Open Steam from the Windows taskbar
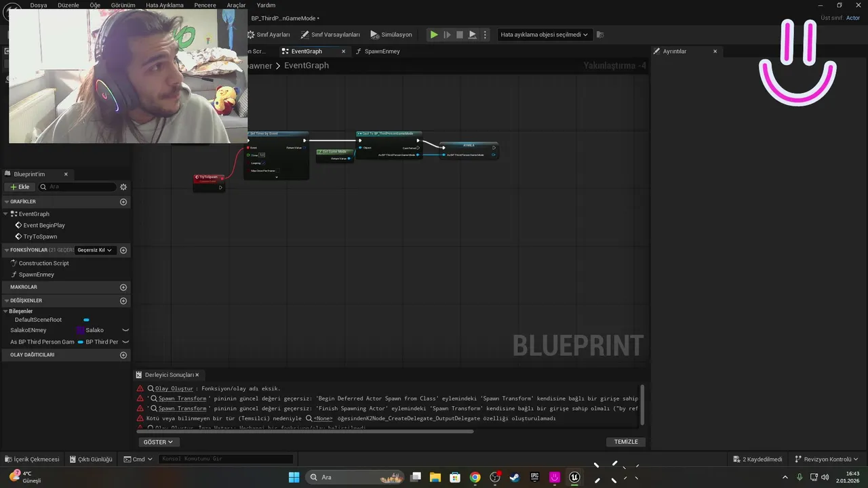This screenshot has height=488, width=868. tap(515, 477)
